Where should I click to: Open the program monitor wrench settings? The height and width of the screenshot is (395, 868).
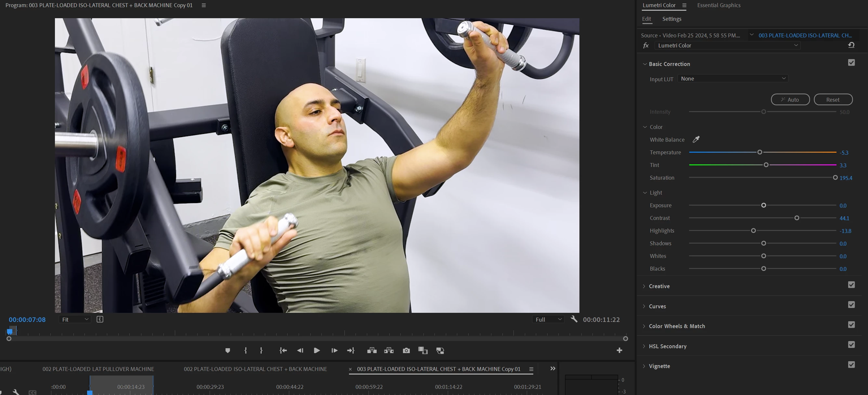click(574, 319)
